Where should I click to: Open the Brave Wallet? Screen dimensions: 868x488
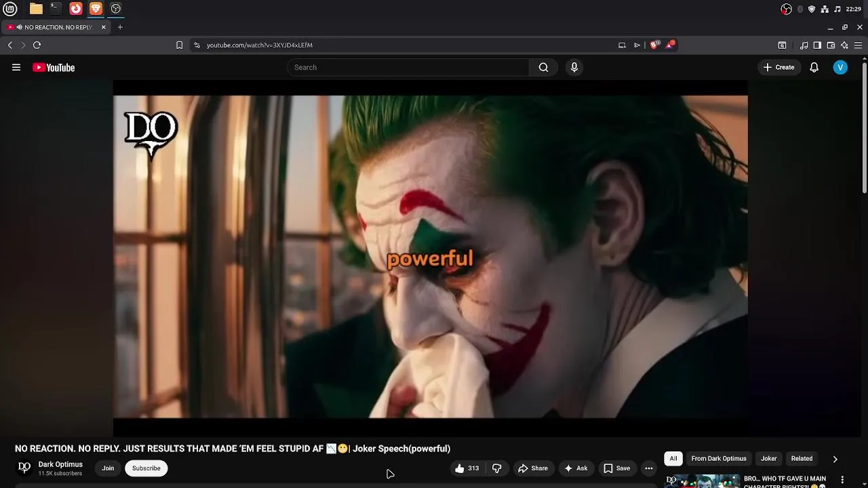(831, 45)
